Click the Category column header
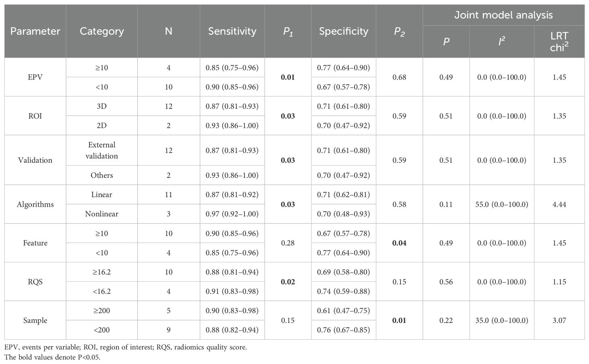 point(102,31)
